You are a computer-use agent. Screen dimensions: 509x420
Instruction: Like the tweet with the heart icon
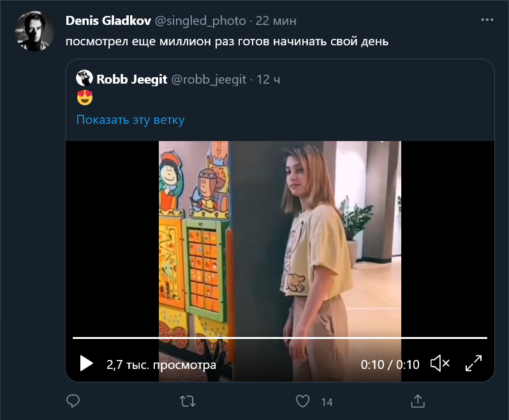coord(303,401)
